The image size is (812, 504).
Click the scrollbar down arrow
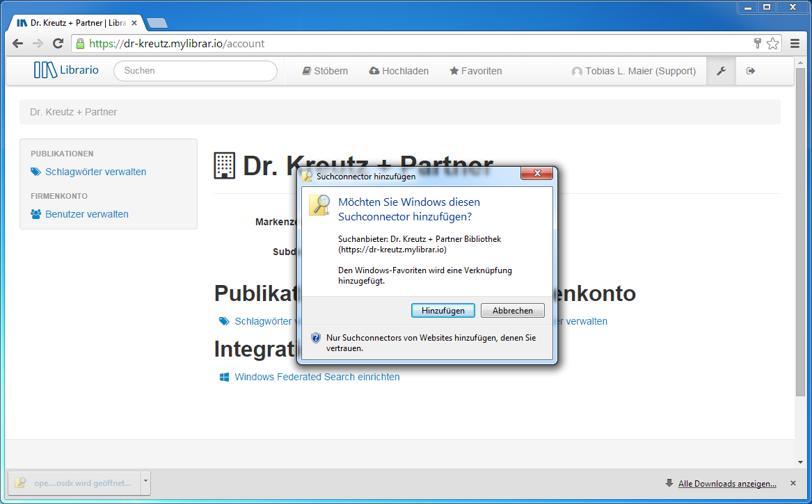[801, 462]
